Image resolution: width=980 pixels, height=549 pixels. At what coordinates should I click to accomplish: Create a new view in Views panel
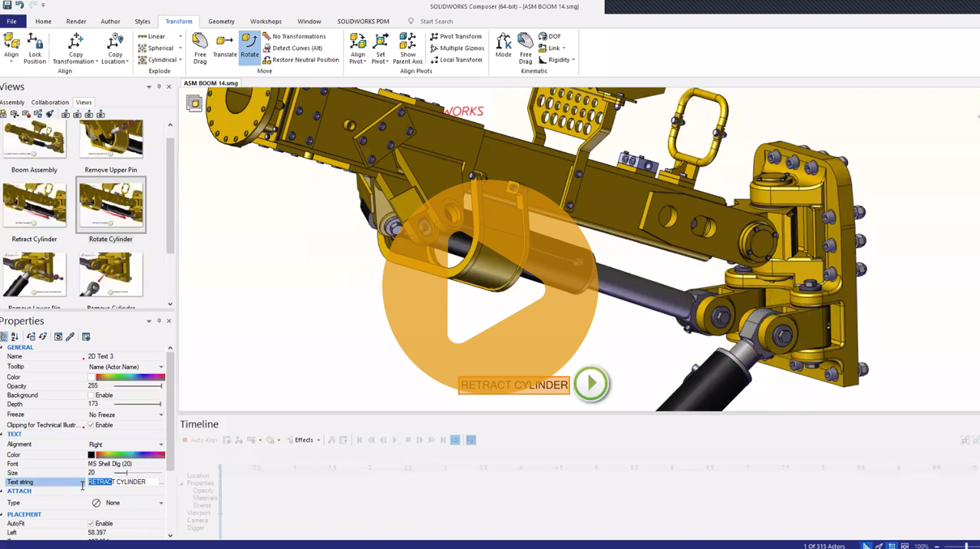[5, 114]
